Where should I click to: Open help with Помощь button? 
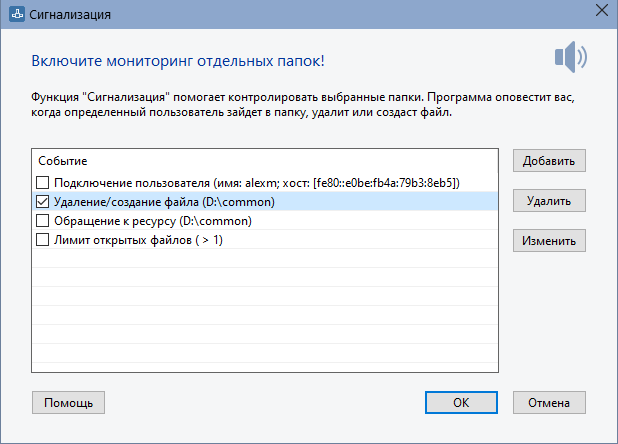[x=69, y=403]
